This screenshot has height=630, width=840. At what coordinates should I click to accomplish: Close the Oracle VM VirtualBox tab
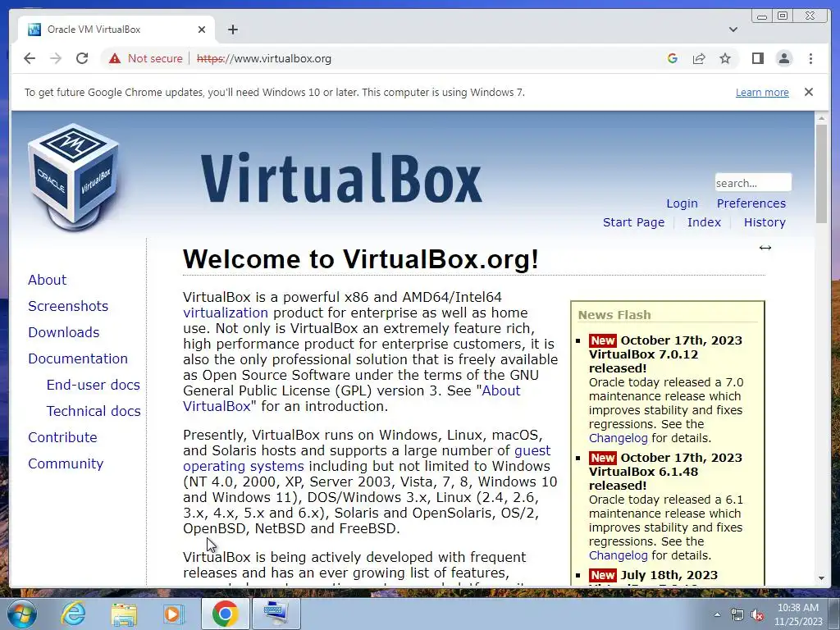point(202,30)
